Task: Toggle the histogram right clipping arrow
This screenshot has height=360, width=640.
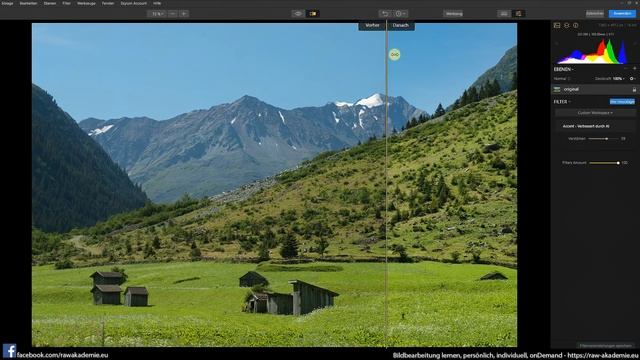Action: tap(634, 43)
